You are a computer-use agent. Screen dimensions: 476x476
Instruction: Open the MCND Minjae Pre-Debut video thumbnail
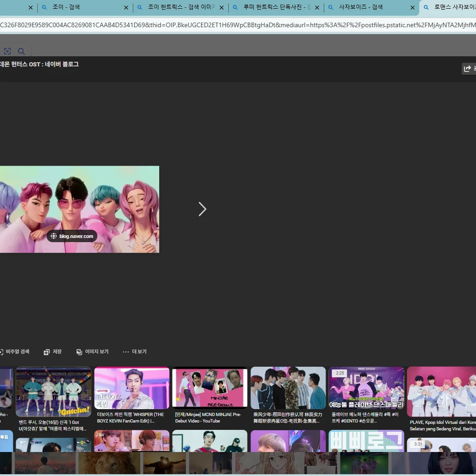tap(210, 387)
